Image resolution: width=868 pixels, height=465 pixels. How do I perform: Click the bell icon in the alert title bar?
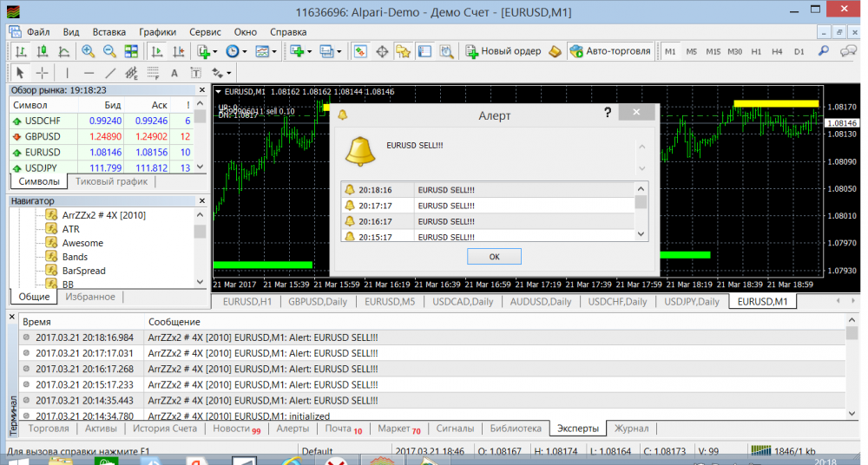point(343,115)
